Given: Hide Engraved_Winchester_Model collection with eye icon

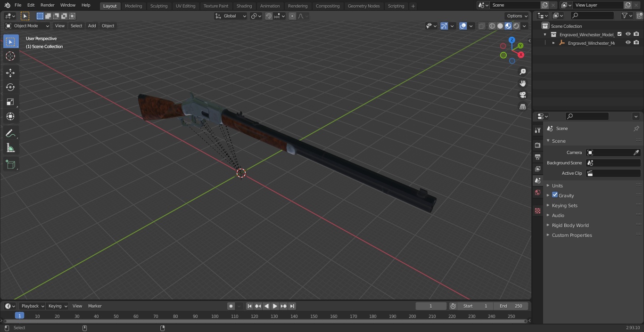Looking at the screenshot, I should pyautogui.click(x=628, y=34).
